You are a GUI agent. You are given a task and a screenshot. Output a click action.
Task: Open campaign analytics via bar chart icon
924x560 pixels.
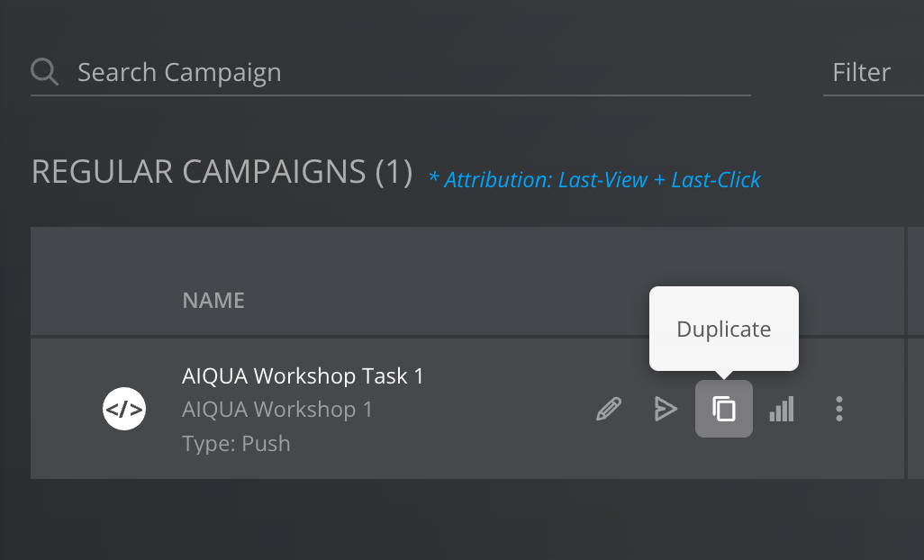782,409
